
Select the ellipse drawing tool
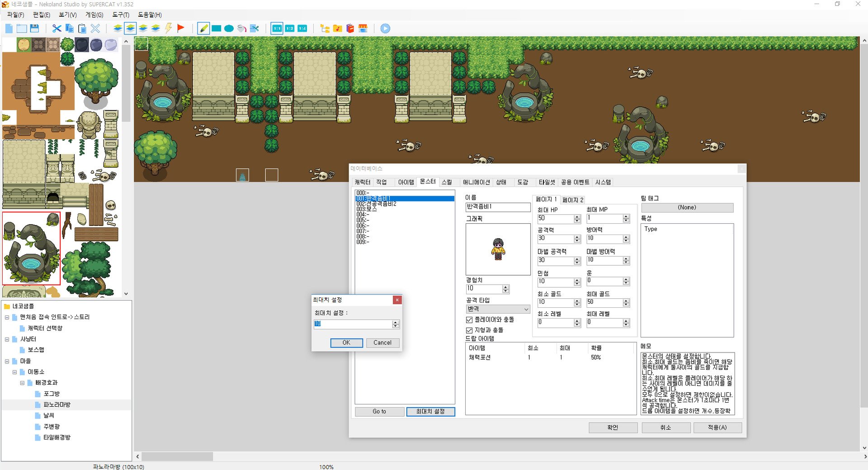(x=229, y=28)
